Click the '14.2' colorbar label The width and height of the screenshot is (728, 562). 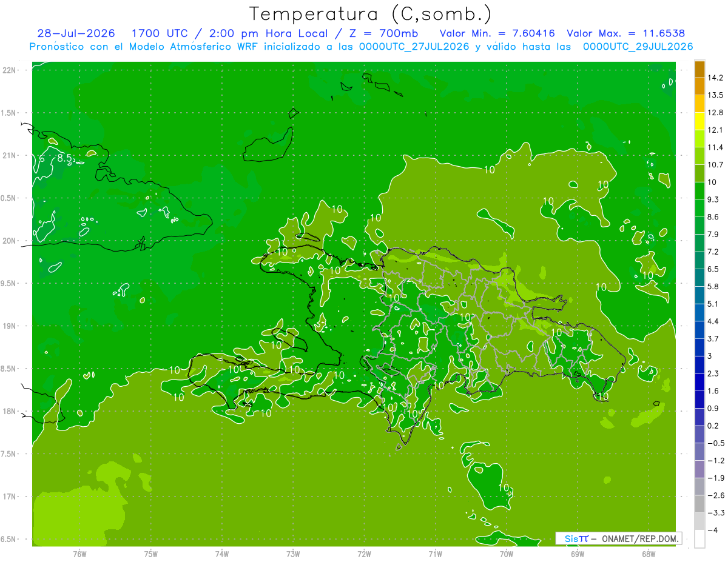715,78
